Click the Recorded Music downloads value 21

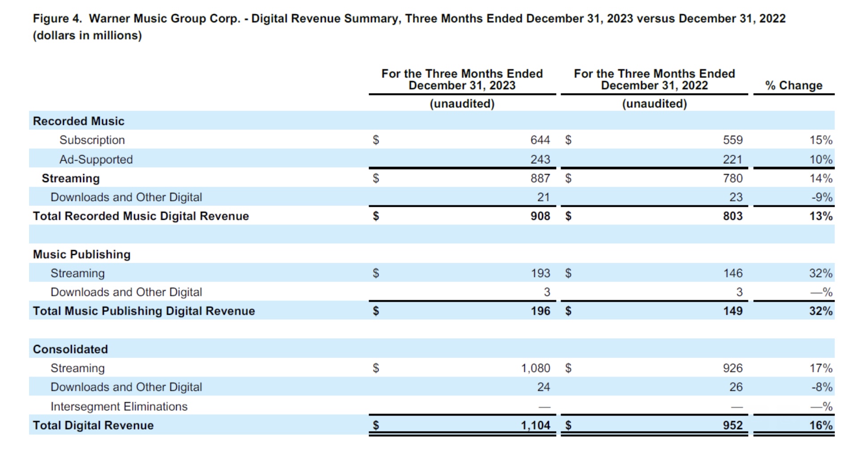coord(544,197)
